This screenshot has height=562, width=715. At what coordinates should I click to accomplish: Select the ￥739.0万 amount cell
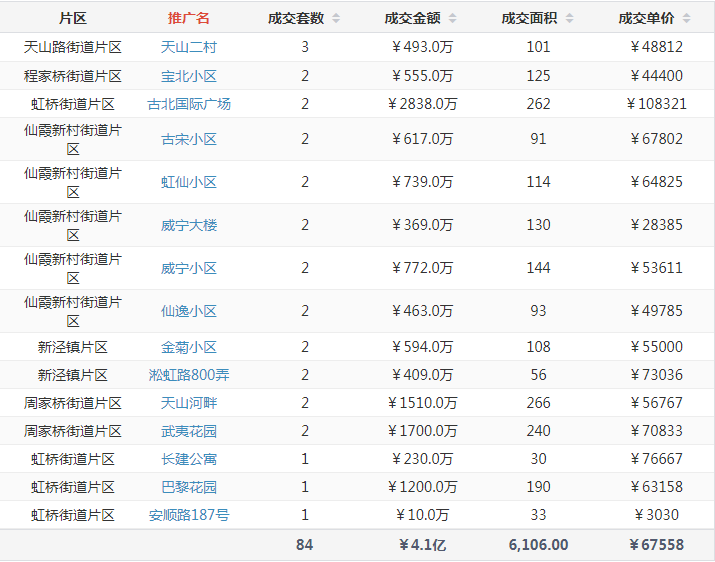tap(422, 182)
